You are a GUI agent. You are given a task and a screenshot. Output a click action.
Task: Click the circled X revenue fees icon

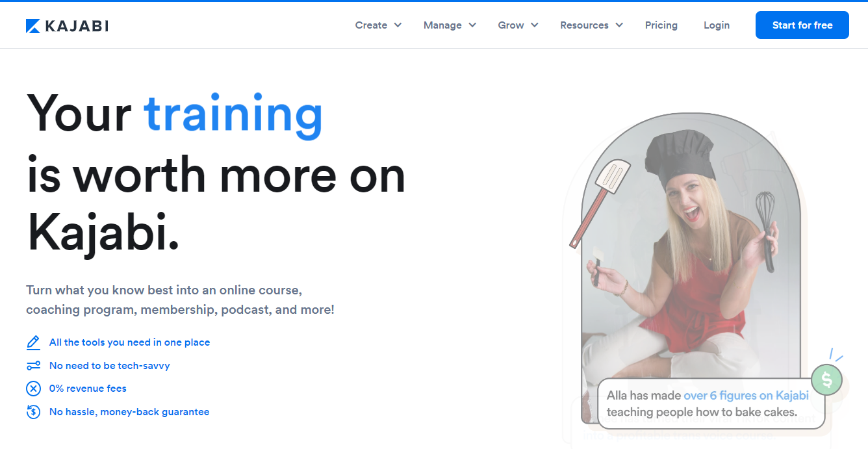pyautogui.click(x=33, y=389)
